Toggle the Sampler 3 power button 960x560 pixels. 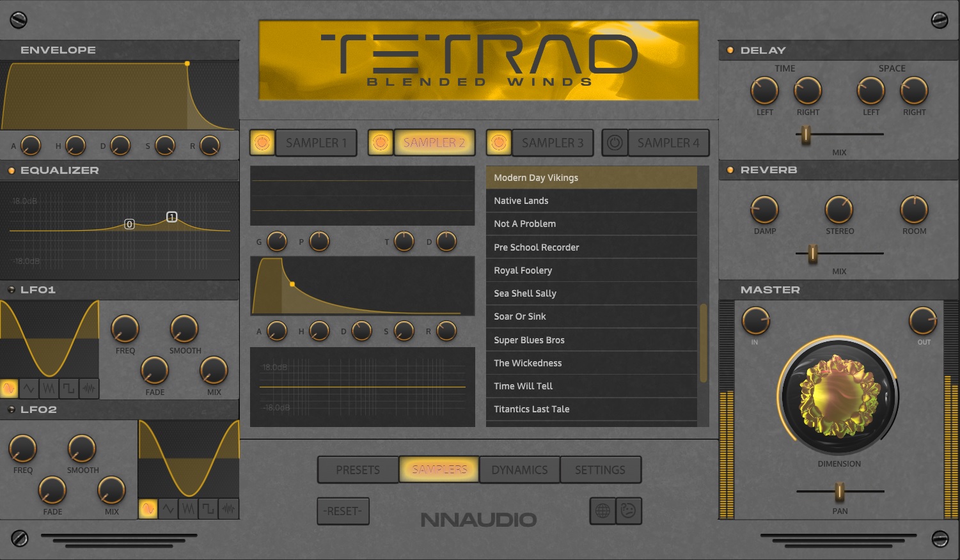(x=499, y=143)
